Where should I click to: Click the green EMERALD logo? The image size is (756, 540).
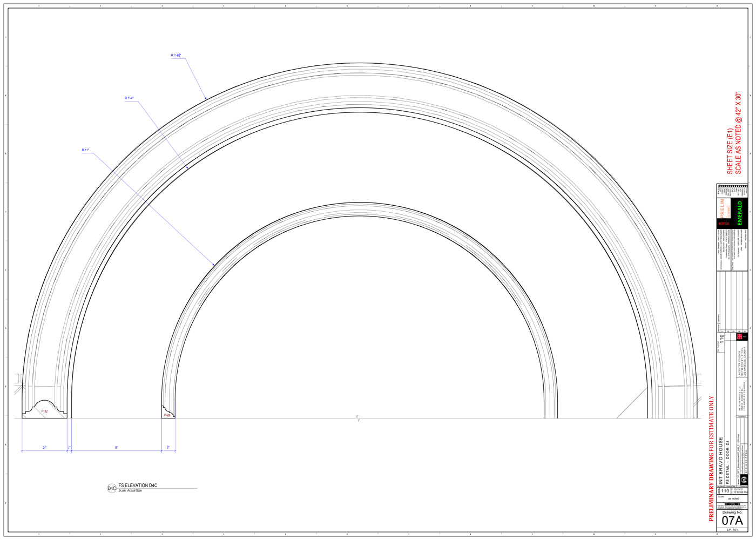click(x=740, y=213)
